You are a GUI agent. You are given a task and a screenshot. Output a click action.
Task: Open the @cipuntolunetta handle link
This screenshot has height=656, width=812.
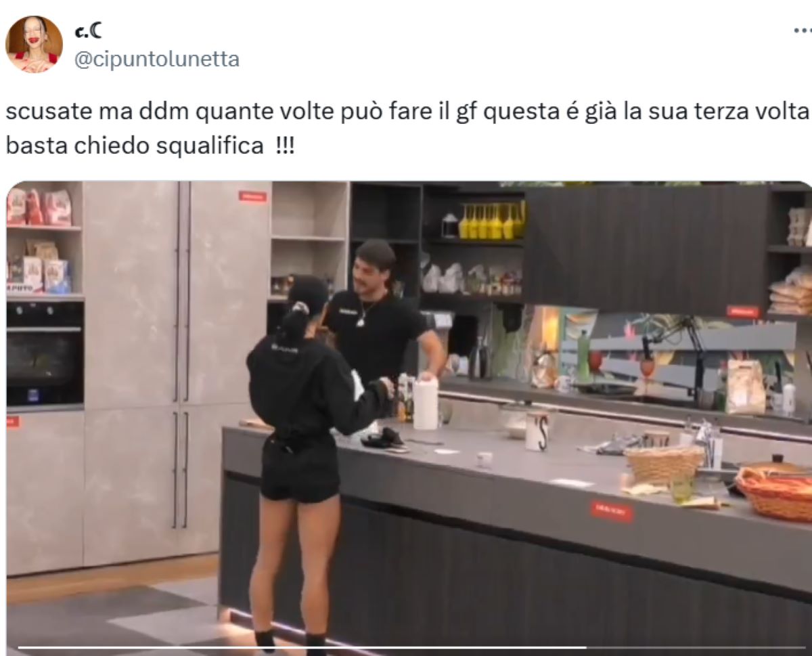point(156,60)
